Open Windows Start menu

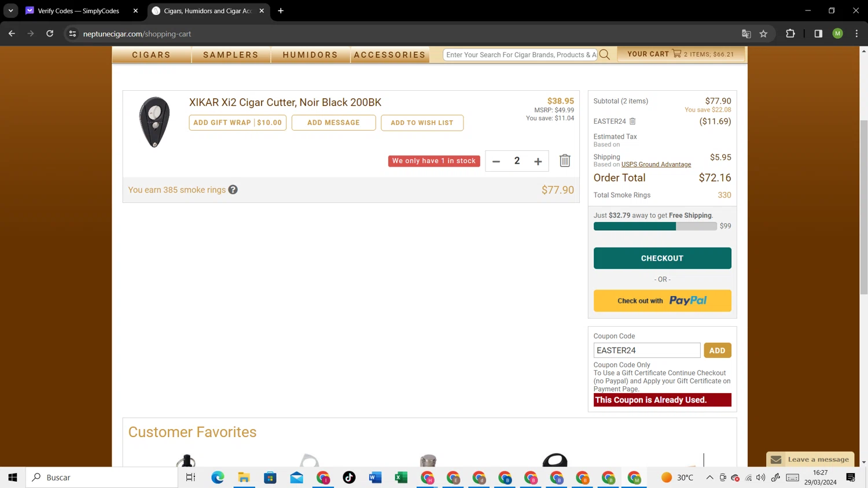[x=13, y=478]
